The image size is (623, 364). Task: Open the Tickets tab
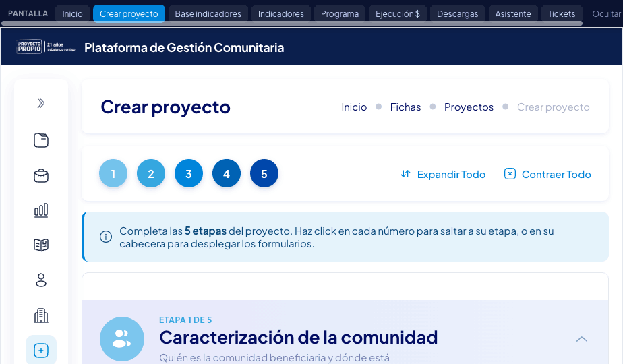(562, 14)
